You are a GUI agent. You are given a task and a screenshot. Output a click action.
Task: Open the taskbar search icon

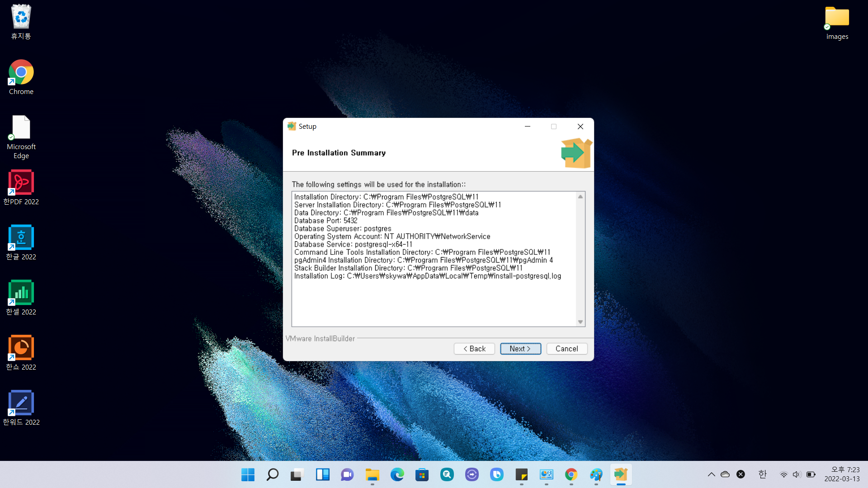point(273,474)
